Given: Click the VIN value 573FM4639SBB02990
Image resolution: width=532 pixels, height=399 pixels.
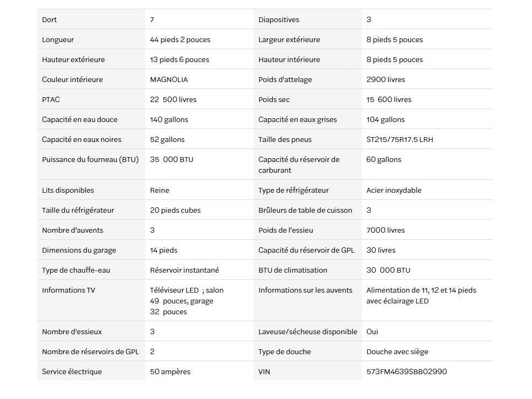Looking at the screenshot, I should point(407,371).
